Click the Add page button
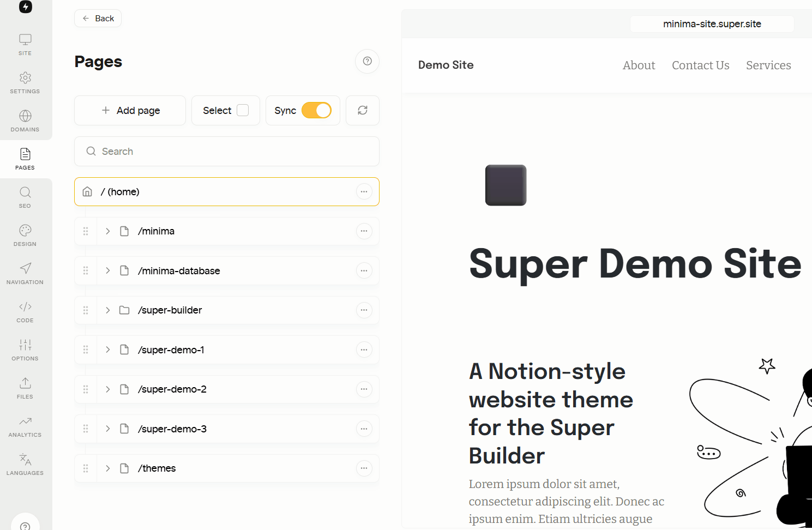Image resolution: width=812 pixels, height=530 pixels. pyautogui.click(x=130, y=111)
